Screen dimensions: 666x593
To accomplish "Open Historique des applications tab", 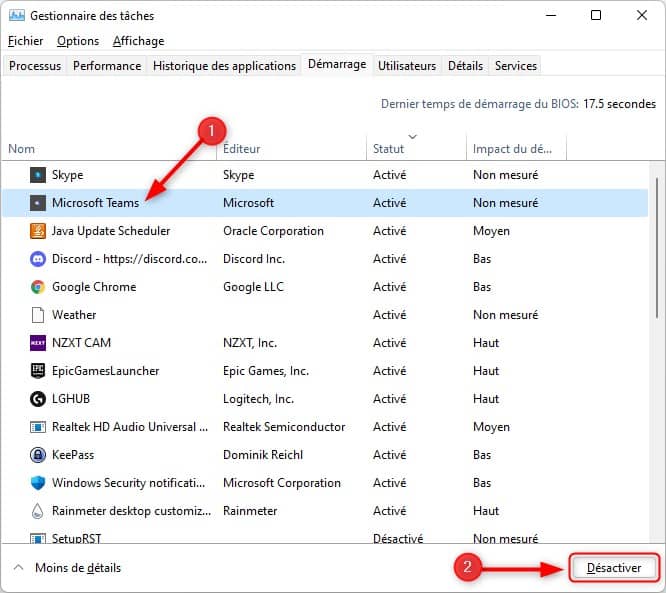I will [x=224, y=66].
